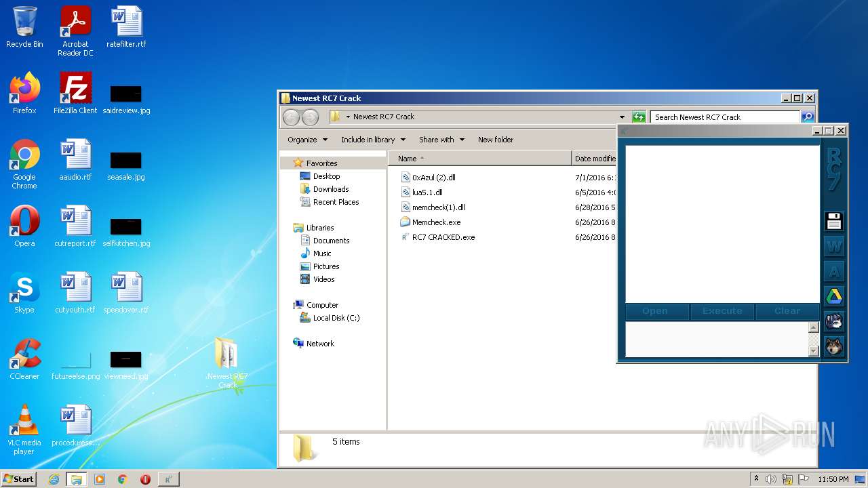Select the Acrobat Reader DC desktop icon
The image size is (868, 488).
click(x=75, y=31)
